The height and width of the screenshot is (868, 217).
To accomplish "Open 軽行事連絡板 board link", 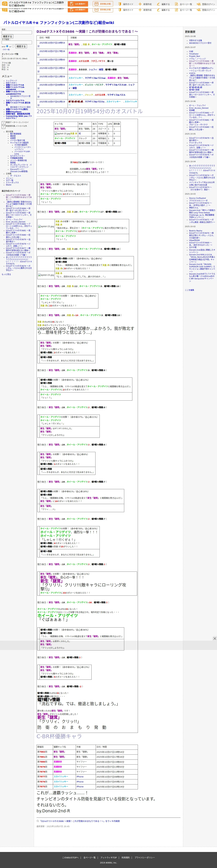I will (x=16, y=134).
